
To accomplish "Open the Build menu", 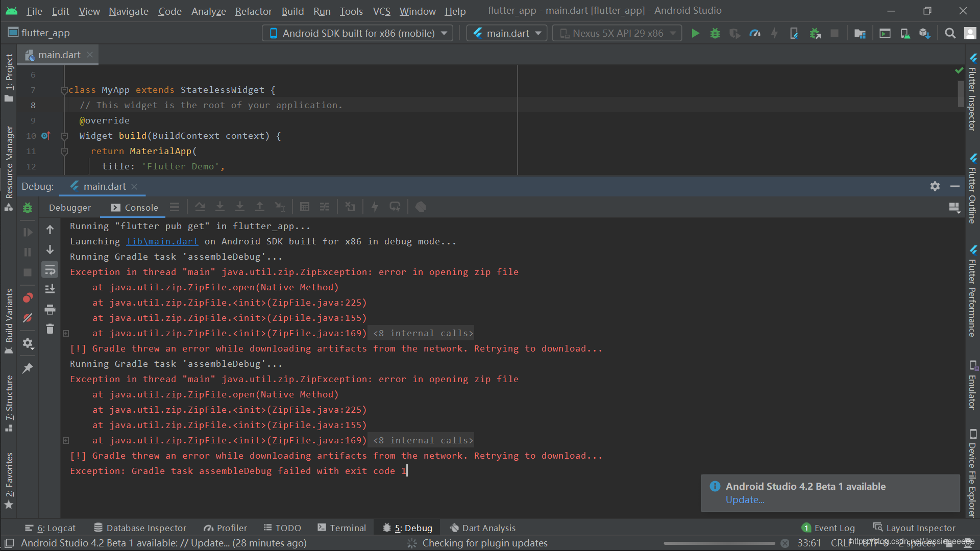I will tap(292, 11).
